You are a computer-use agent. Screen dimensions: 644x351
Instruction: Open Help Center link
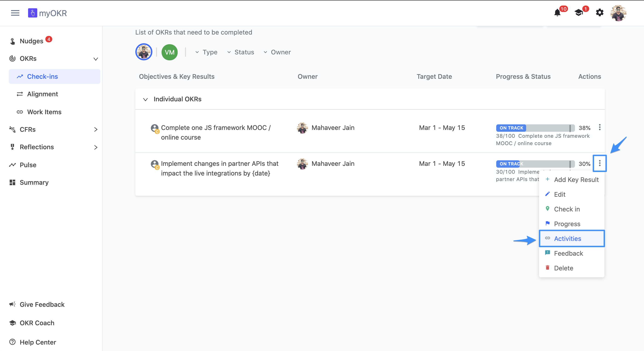point(38,342)
